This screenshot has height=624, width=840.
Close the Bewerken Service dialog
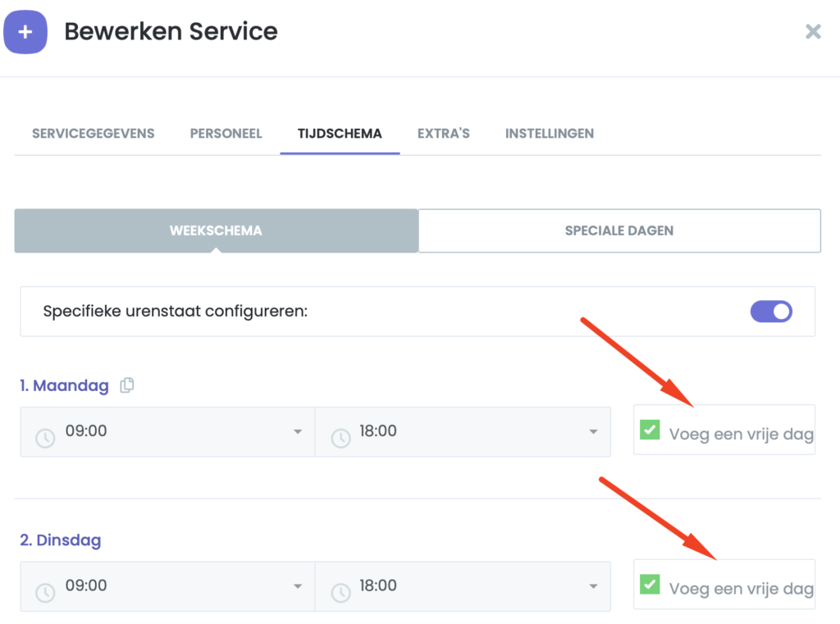click(x=813, y=32)
